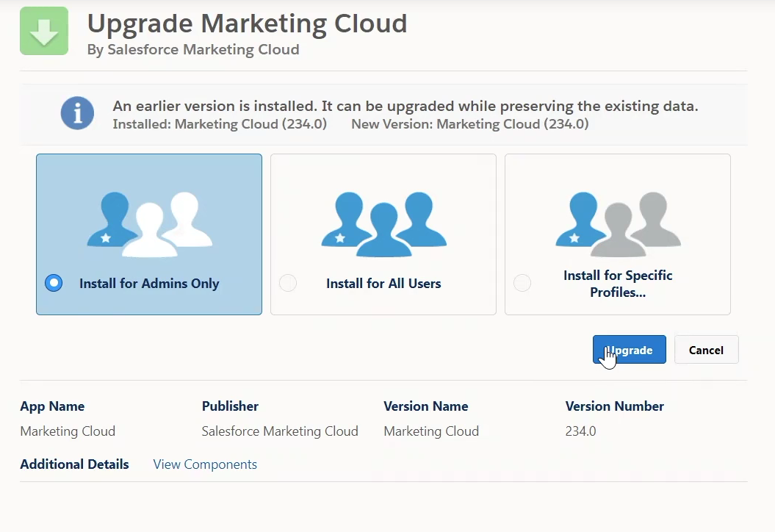775x532 pixels.
Task: Click the blue information circle icon
Action: [78, 113]
